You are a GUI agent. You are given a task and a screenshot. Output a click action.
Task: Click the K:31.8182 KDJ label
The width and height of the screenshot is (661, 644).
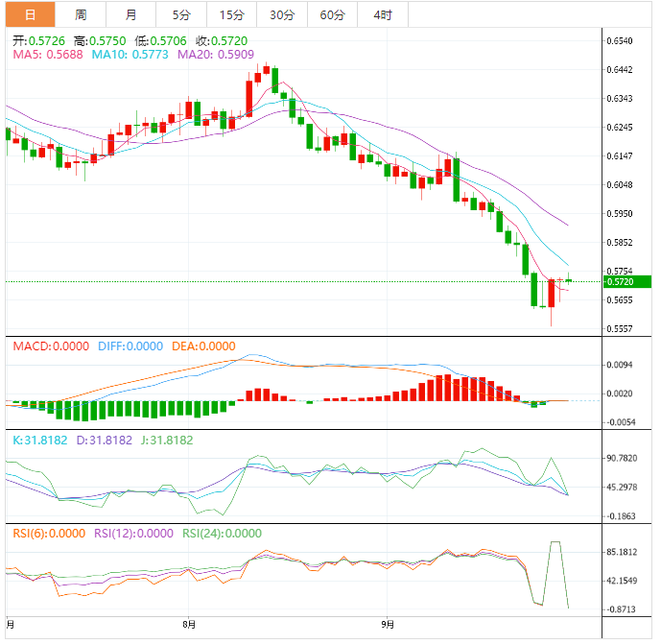(39, 441)
